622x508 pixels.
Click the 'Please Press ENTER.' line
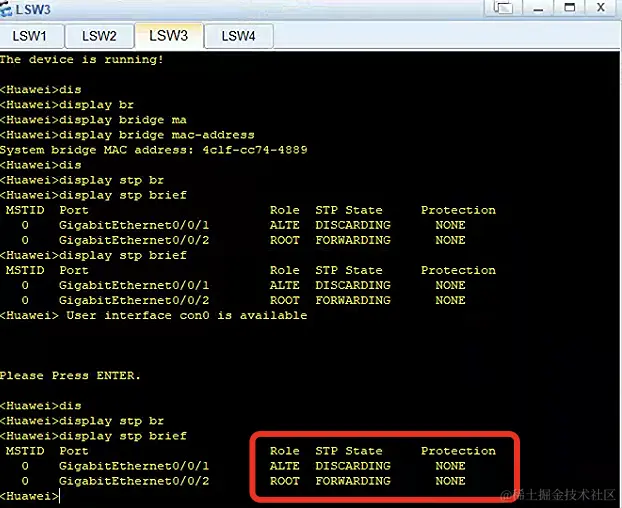(x=70, y=376)
